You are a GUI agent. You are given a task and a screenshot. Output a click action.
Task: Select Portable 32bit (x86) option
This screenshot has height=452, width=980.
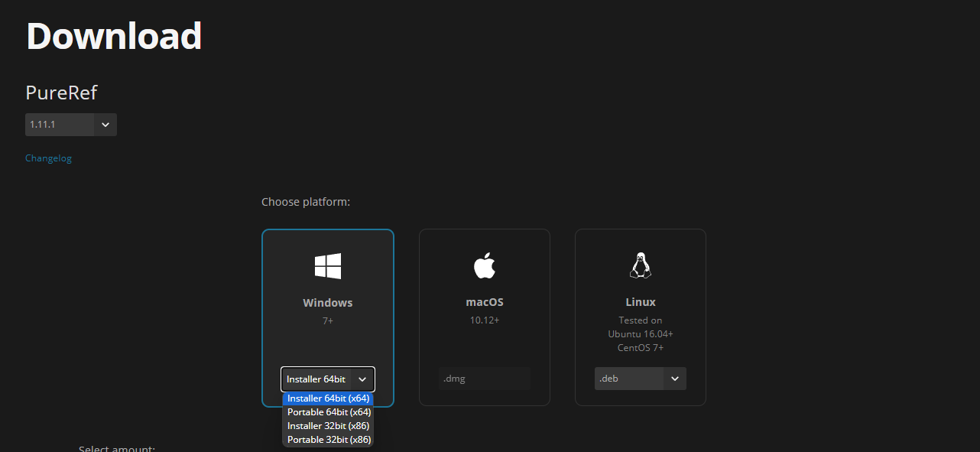pos(328,440)
